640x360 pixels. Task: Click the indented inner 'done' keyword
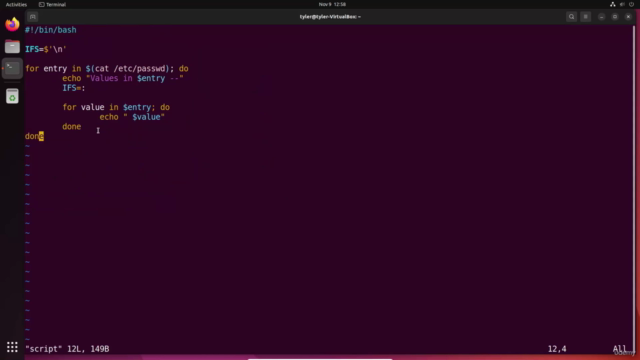coord(71,127)
